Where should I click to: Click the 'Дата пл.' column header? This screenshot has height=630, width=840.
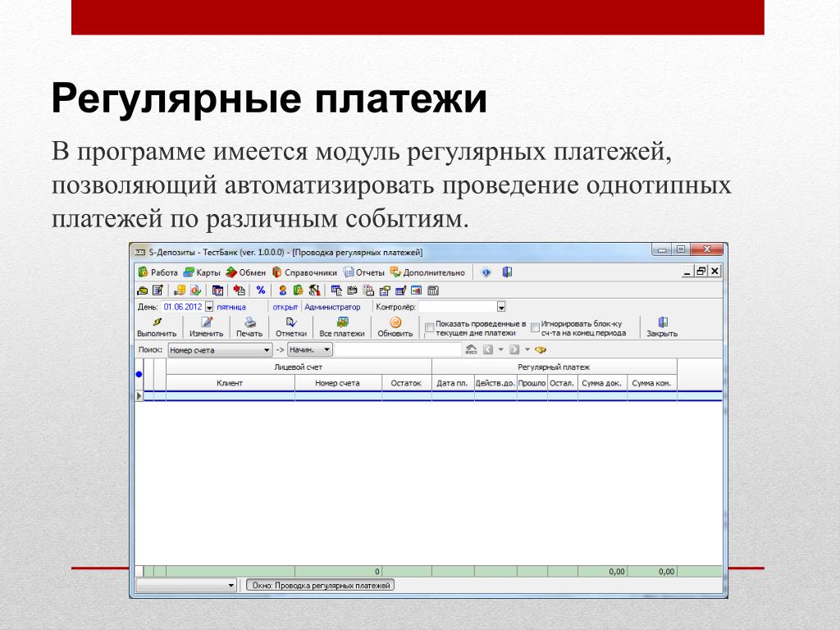(x=453, y=383)
